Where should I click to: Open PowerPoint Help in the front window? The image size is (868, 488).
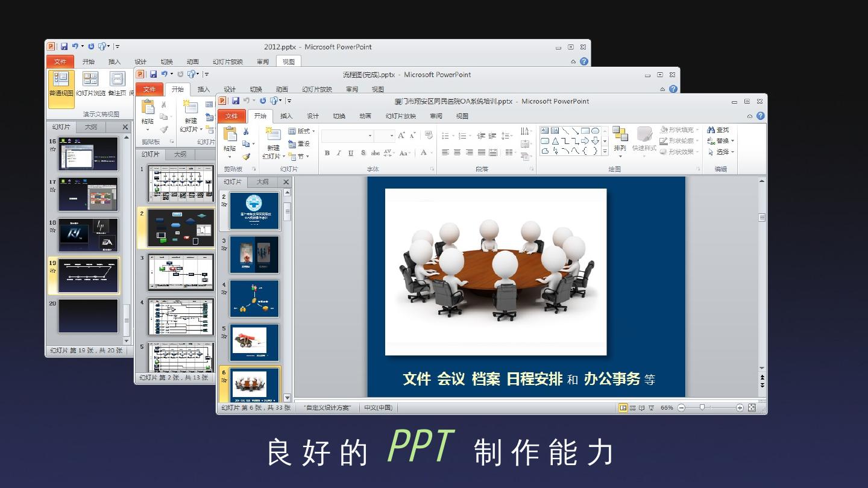(761, 116)
